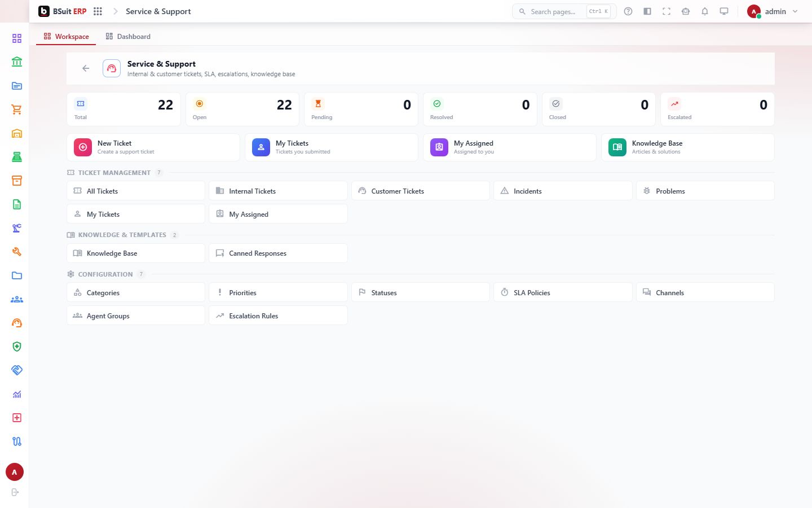Screen dimensions: 812x508
Task: Open the wrench maintenance icon in sidebar
Action: (17, 252)
